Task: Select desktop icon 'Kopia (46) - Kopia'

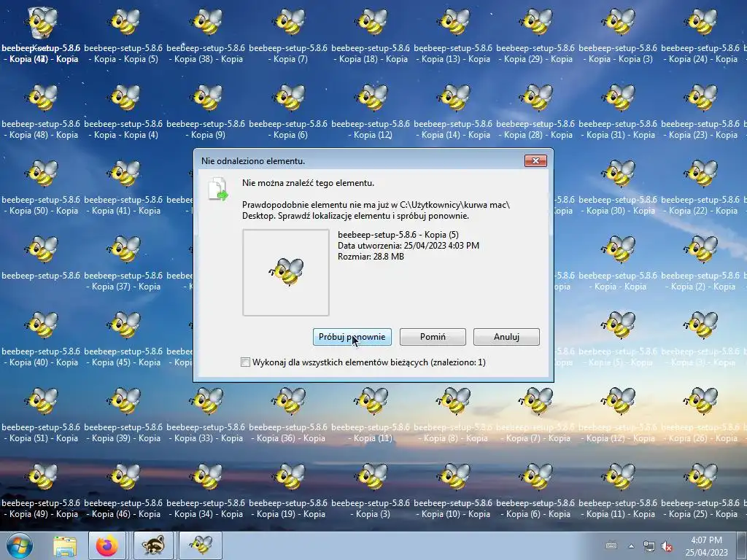Action: click(123, 491)
